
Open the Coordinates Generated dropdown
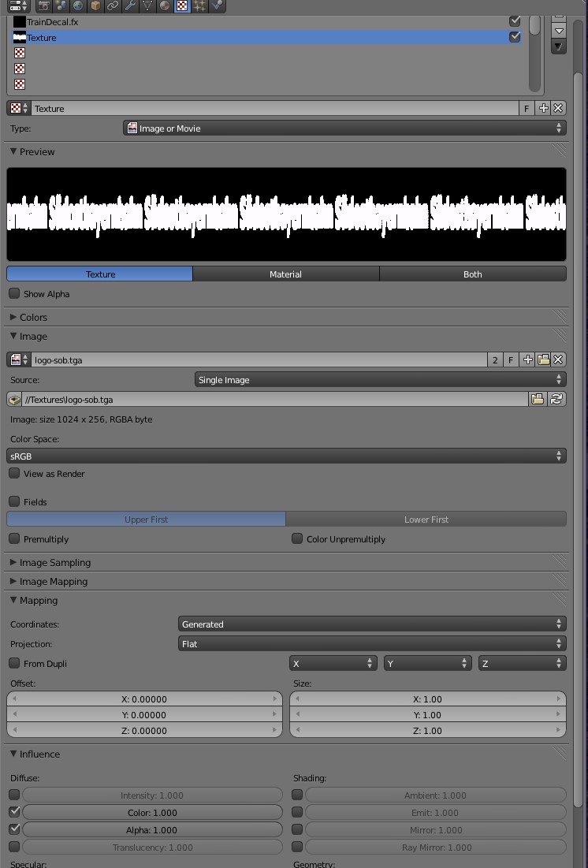point(372,624)
